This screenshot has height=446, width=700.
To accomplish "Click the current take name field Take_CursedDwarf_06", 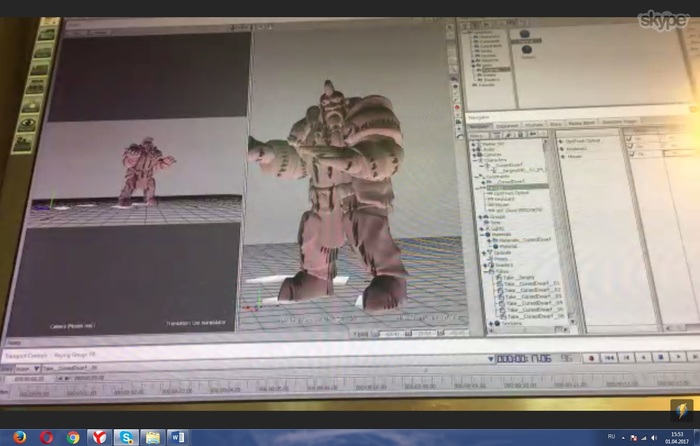I will coord(70,368).
